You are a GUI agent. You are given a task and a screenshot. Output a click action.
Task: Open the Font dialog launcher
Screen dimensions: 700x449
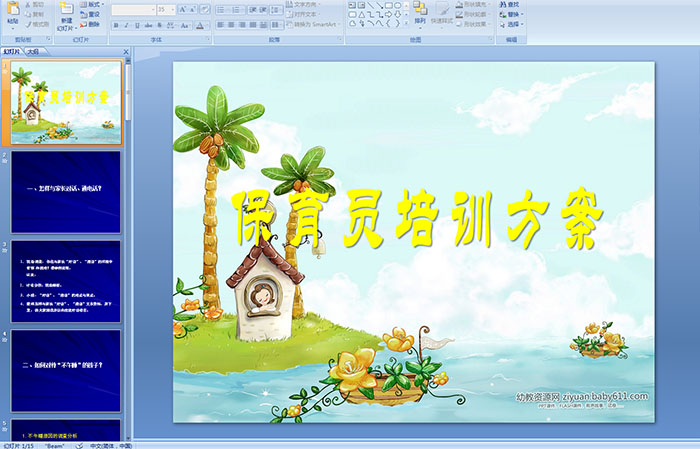click(208, 39)
